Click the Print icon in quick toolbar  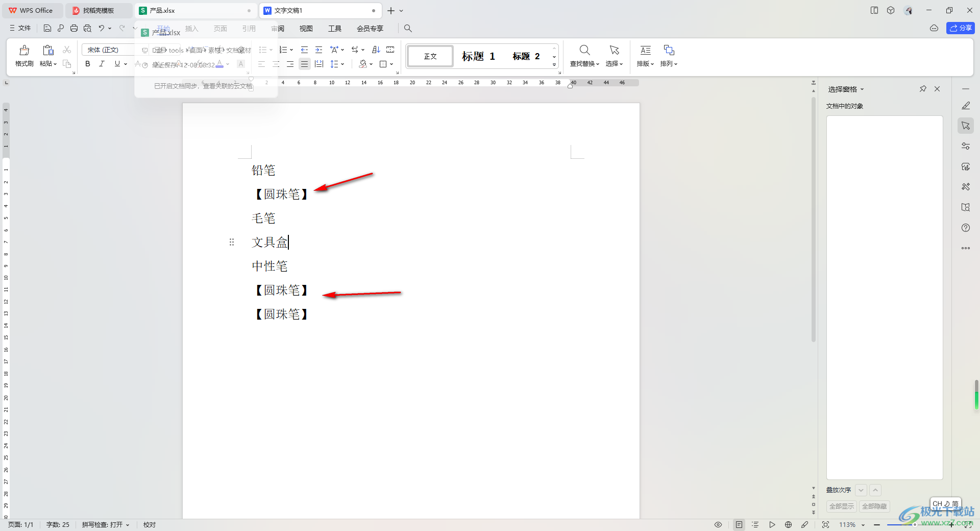tap(74, 28)
